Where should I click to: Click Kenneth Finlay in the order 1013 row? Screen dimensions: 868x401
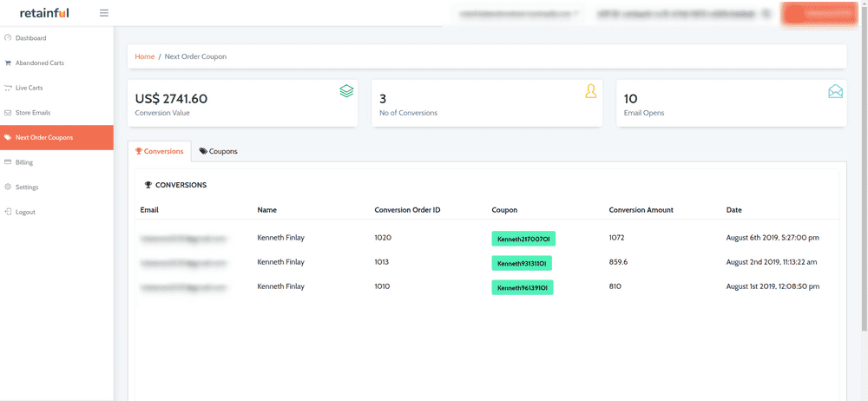(x=280, y=262)
